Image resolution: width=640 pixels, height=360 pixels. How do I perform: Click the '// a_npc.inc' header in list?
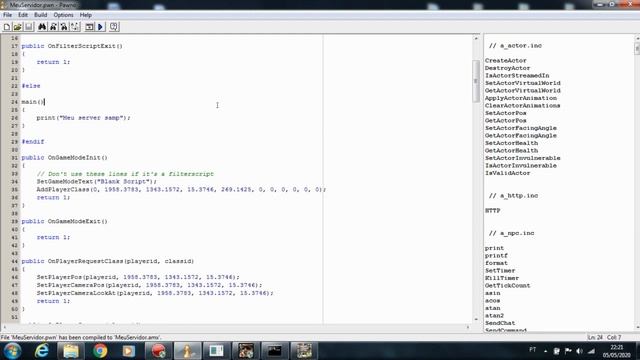click(511, 233)
